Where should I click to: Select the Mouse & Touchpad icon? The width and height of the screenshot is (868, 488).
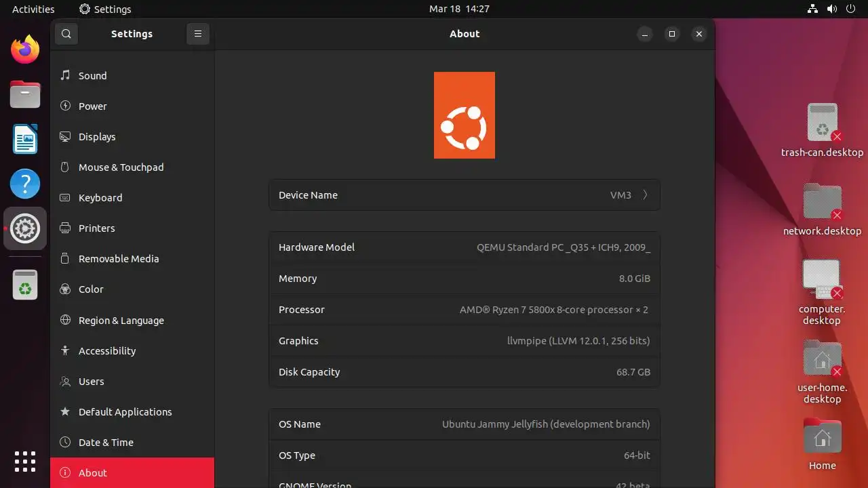[x=65, y=167]
